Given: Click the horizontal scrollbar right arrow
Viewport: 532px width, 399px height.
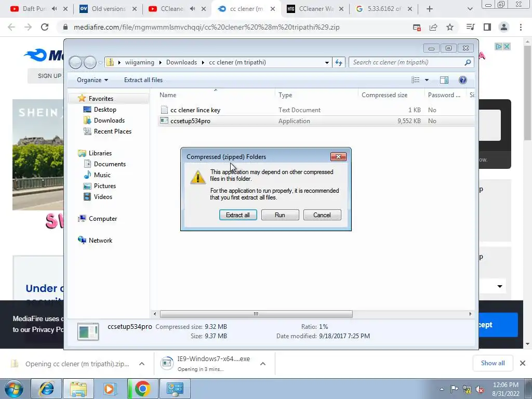Looking at the screenshot, I should coord(470,314).
